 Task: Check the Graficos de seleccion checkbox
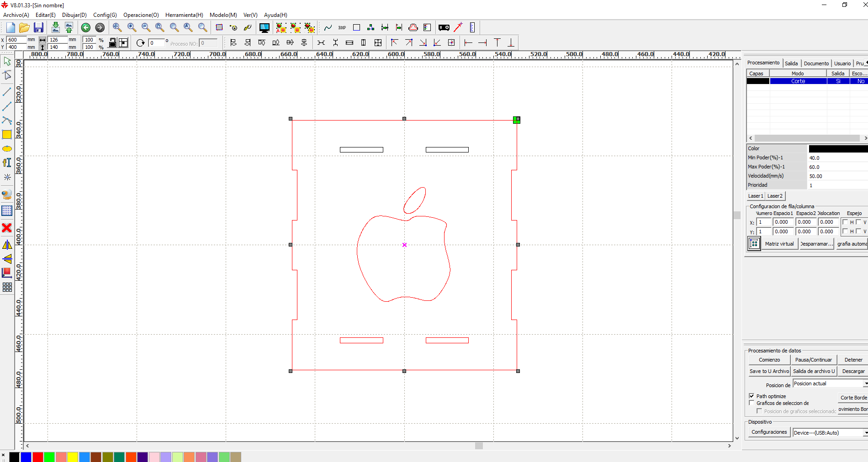click(x=752, y=403)
